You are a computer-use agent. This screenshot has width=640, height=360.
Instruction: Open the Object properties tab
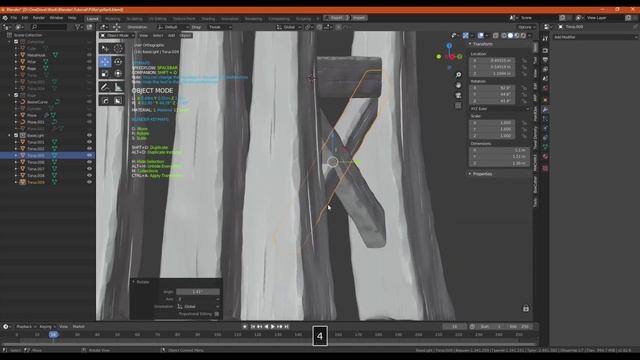[x=545, y=100]
